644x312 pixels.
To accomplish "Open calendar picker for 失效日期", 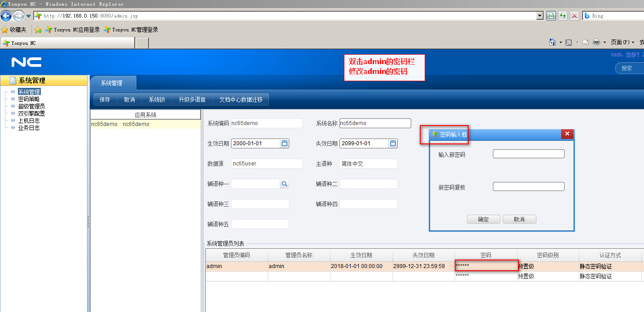I will coord(393,143).
